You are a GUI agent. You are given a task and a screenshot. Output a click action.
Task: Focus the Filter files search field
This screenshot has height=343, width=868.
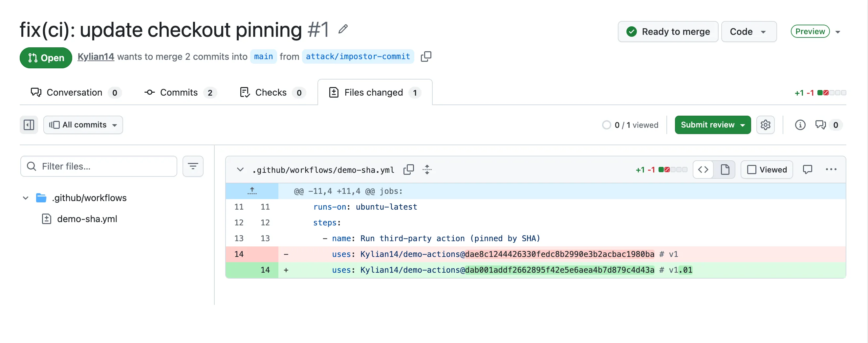click(x=99, y=166)
